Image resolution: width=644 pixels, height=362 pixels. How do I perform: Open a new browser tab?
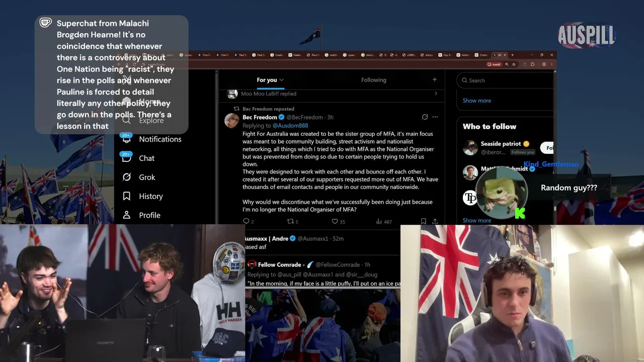click(x=513, y=55)
